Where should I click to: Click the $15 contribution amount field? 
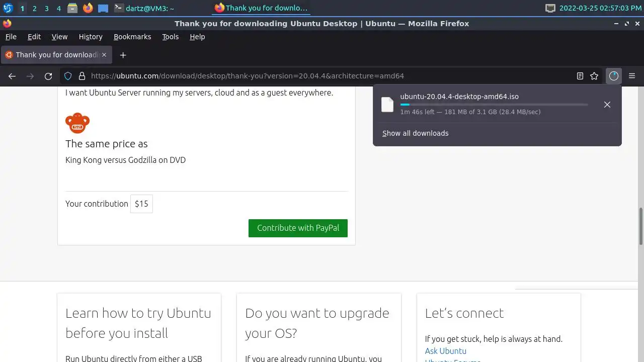coord(141,204)
